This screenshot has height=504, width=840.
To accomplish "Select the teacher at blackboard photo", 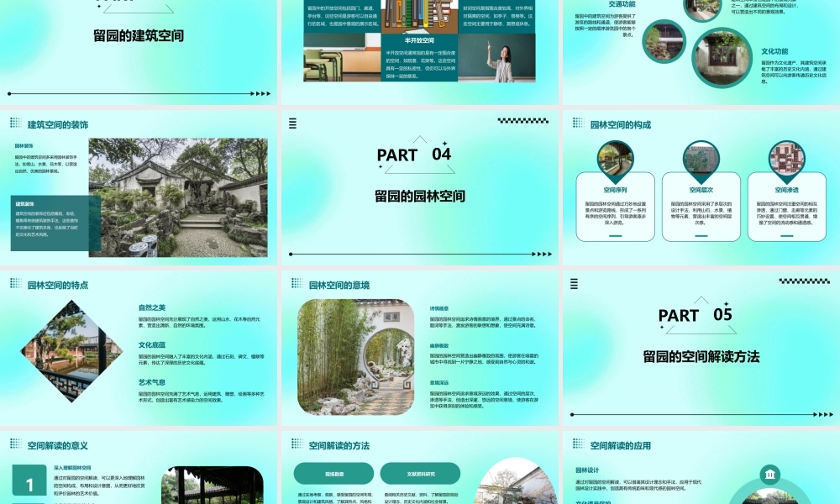I will pyautogui.click(x=496, y=58).
